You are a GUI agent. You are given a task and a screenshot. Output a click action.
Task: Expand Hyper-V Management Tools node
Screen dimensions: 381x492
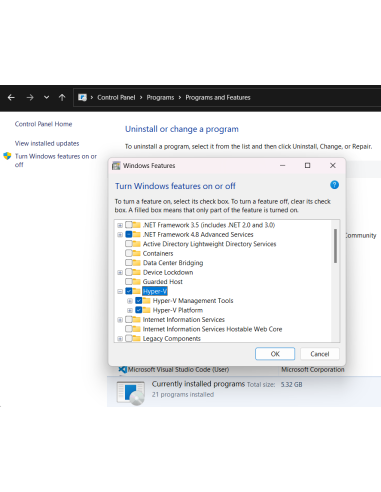tap(130, 301)
